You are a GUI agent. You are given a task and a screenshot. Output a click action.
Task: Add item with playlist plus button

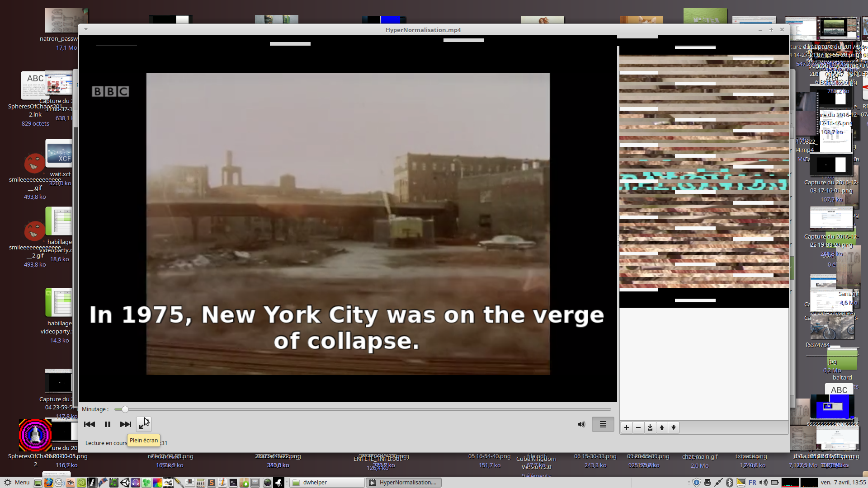coord(627,427)
